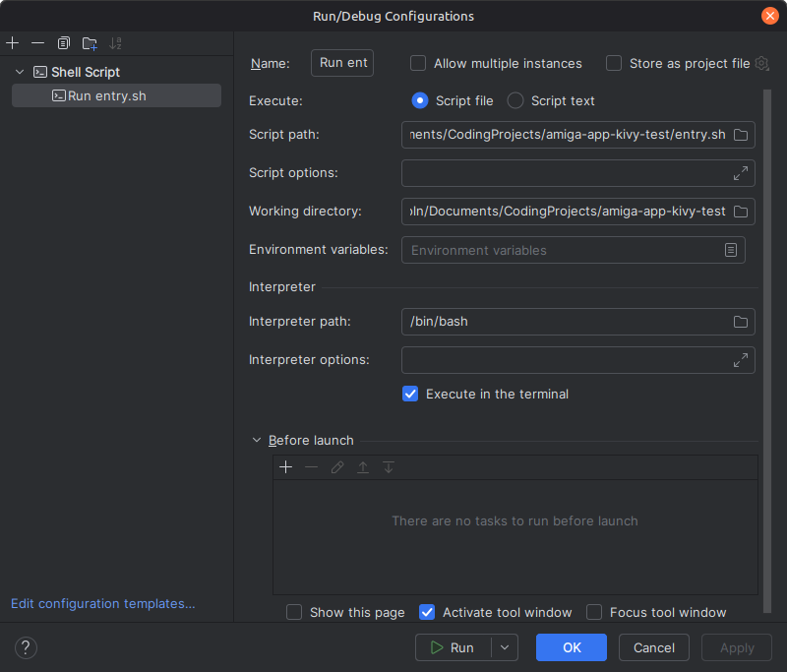
Task: Click the Copy Configuration icon
Action: 64,43
